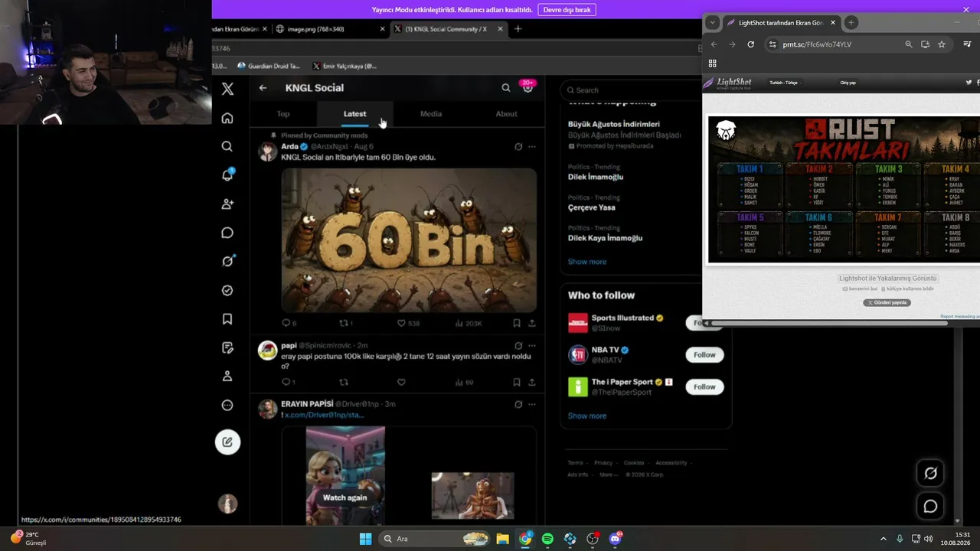Open Windows Start menu
980x551 pixels.
365,539
